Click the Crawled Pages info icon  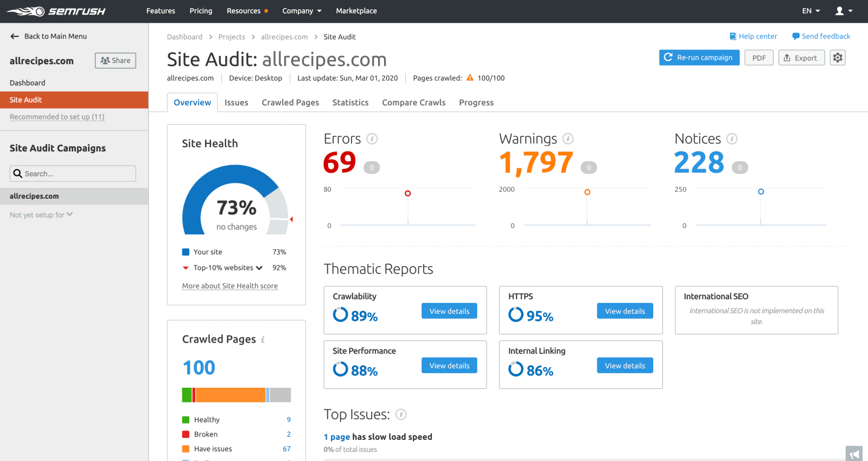click(263, 340)
